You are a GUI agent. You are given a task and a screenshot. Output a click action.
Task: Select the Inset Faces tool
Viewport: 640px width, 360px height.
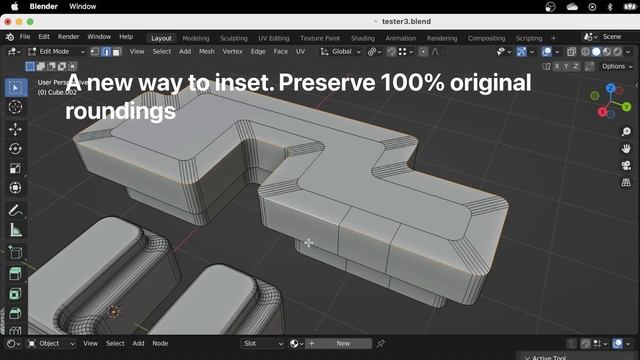[16, 293]
